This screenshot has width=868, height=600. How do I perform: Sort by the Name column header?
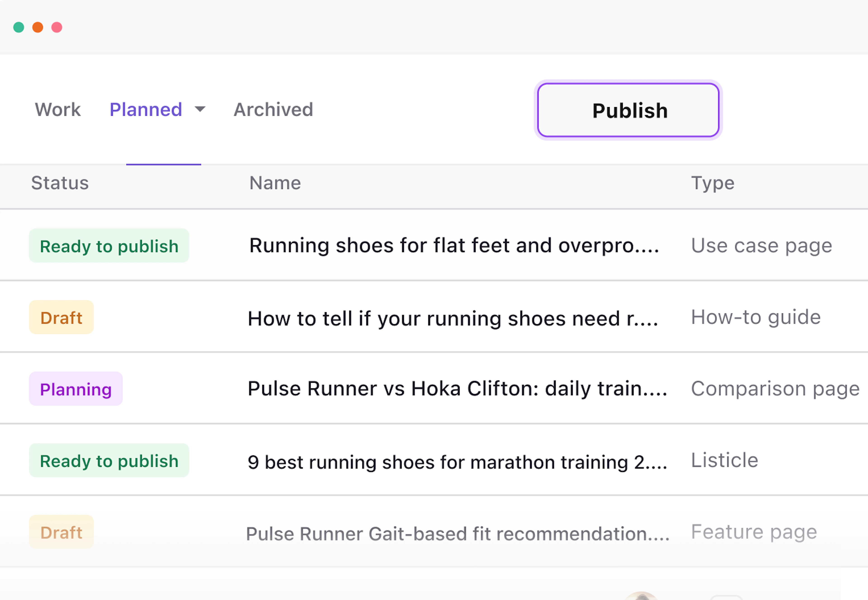275,183
